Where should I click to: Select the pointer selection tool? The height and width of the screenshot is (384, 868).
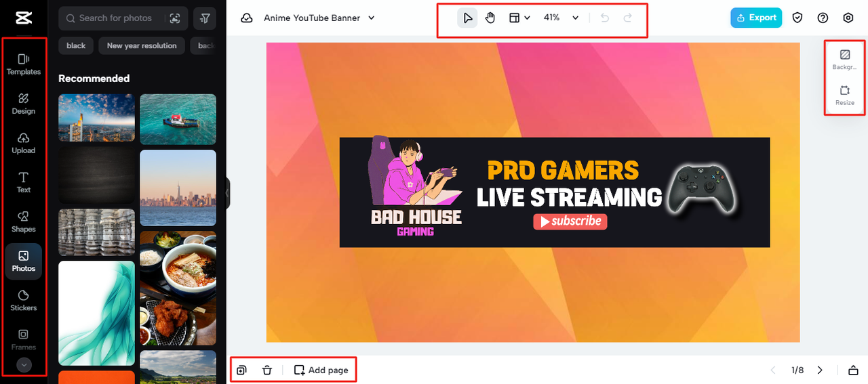467,18
